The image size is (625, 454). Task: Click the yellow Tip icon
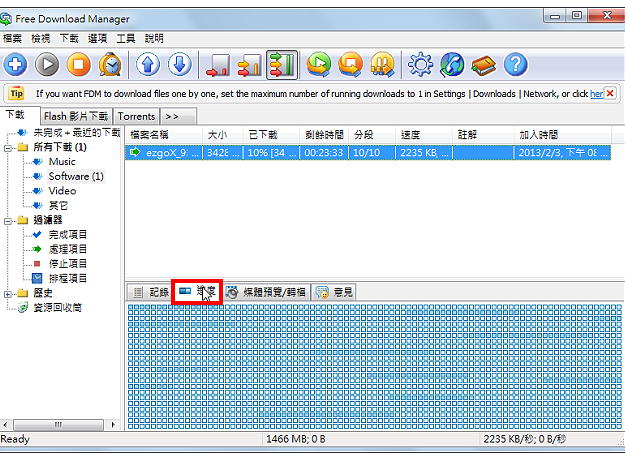click(x=16, y=93)
